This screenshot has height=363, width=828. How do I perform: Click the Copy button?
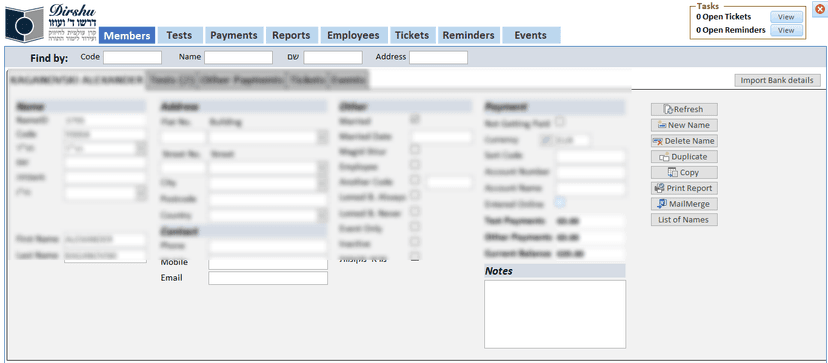click(x=684, y=172)
